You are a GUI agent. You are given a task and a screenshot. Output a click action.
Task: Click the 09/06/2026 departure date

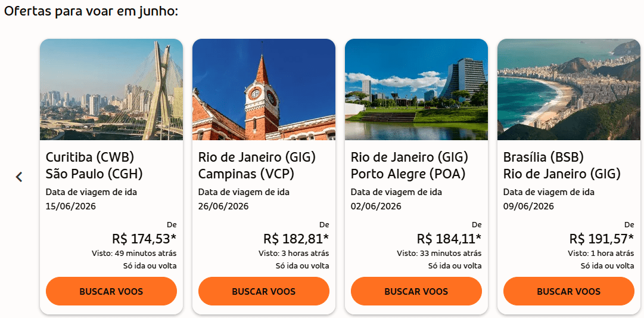(x=528, y=206)
